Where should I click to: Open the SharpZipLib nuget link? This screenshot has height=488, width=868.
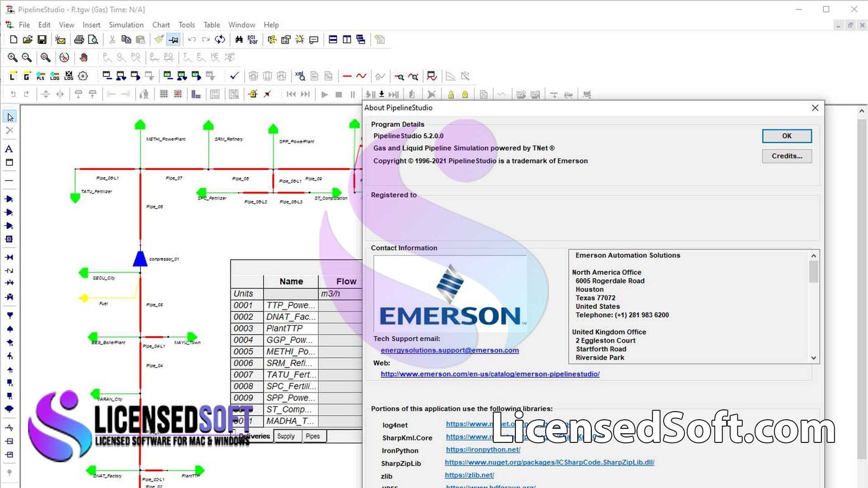pos(550,463)
